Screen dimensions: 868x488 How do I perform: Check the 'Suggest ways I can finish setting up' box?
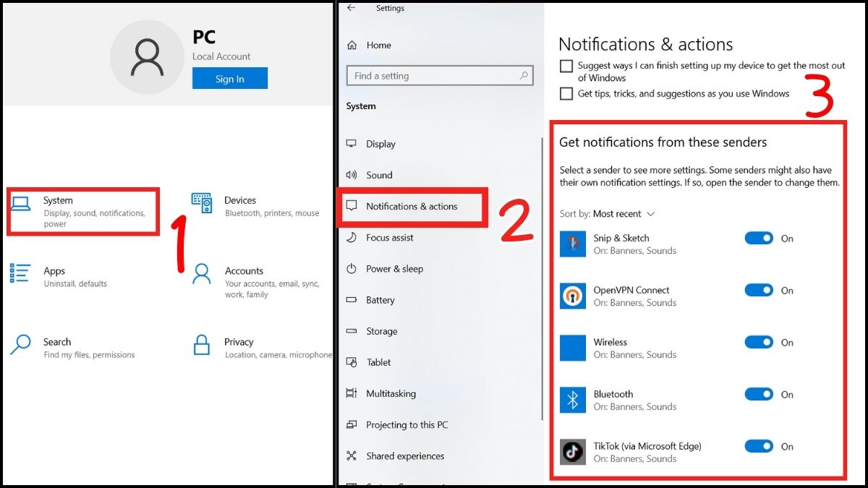pyautogui.click(x=566, y=66)
